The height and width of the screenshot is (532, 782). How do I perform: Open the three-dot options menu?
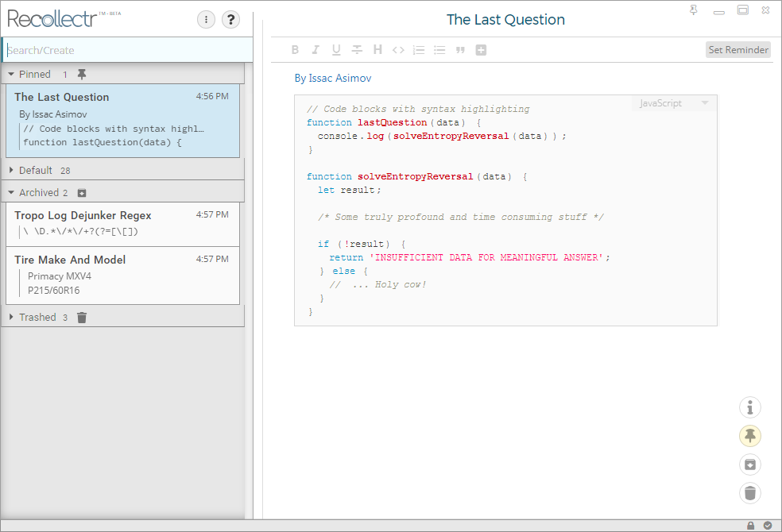[206, 19]
